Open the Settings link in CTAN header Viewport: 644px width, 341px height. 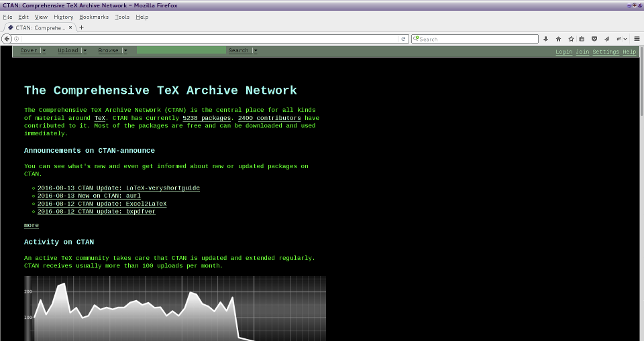(606, 52)
